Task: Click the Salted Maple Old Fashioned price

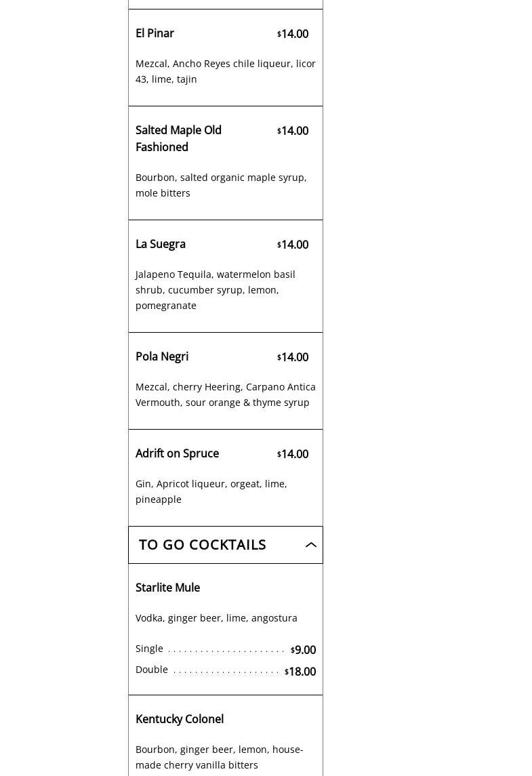Action: click(293, 131)
